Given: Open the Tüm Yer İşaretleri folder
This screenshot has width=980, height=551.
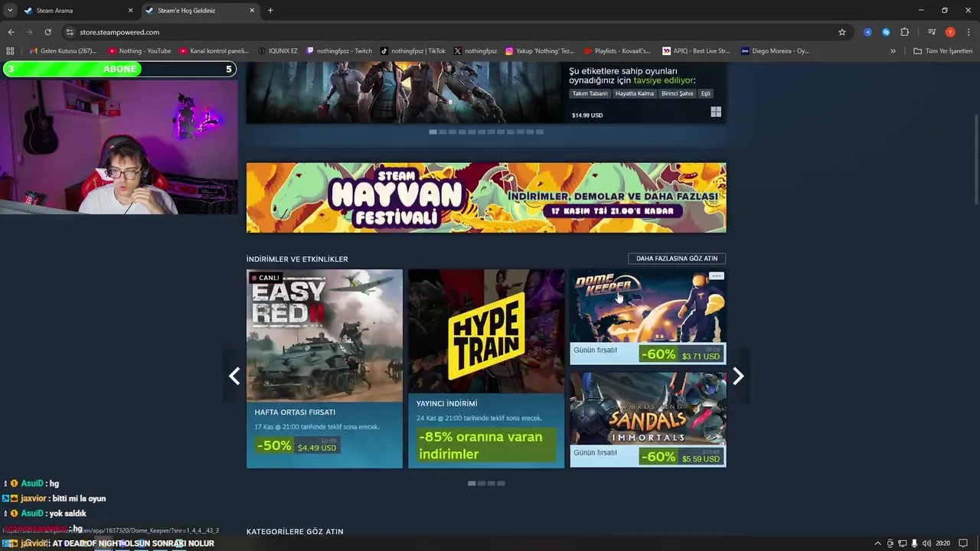Looking at the screenshot, I should (x=942, y=51).
